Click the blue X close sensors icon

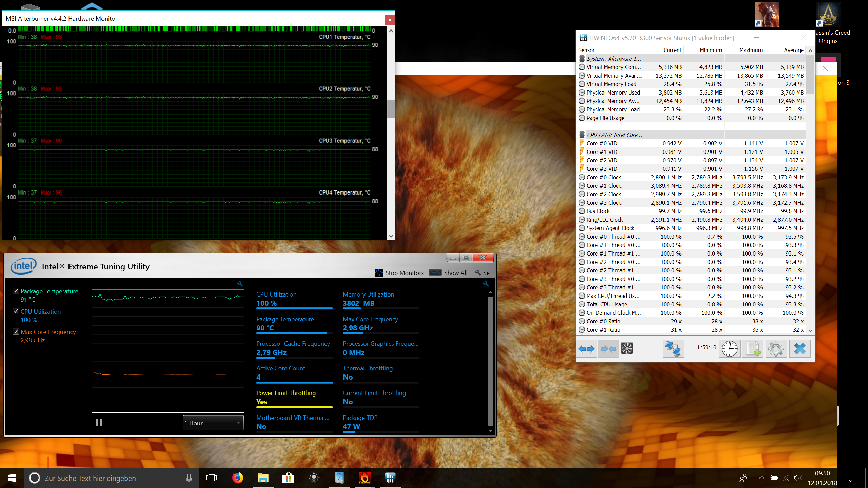click(x=800, y=348)
